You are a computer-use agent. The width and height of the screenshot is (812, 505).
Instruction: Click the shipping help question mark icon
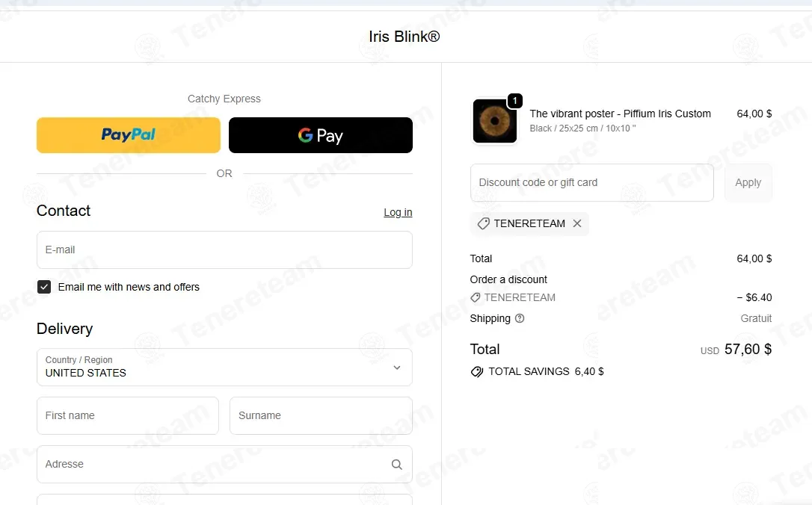pyautogui.click(x=520, y=318)
